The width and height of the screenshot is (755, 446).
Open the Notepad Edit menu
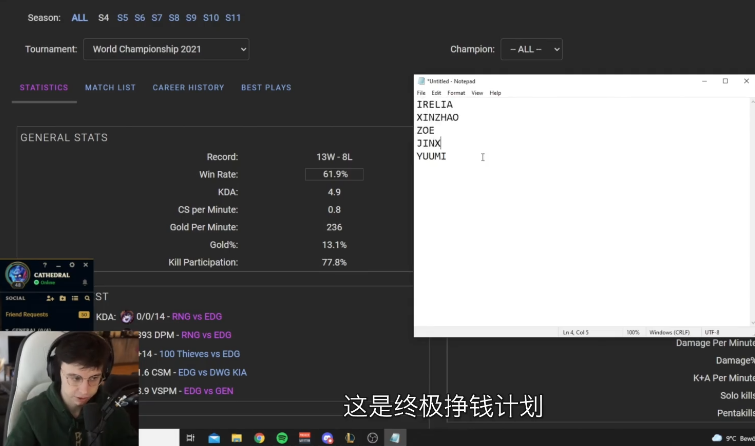tap(436, 93)
